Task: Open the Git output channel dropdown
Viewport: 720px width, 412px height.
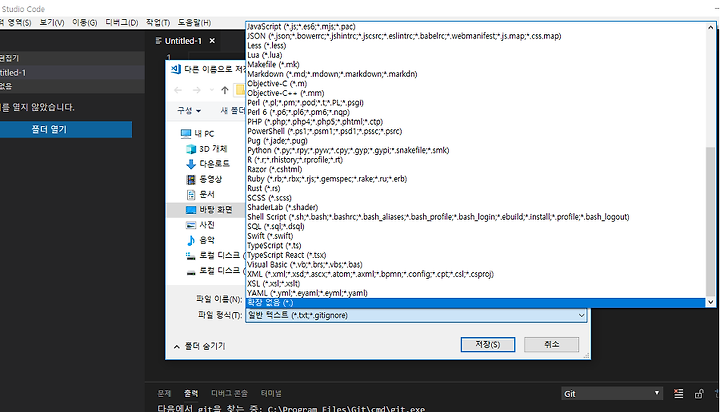Action: pos(612,394)
